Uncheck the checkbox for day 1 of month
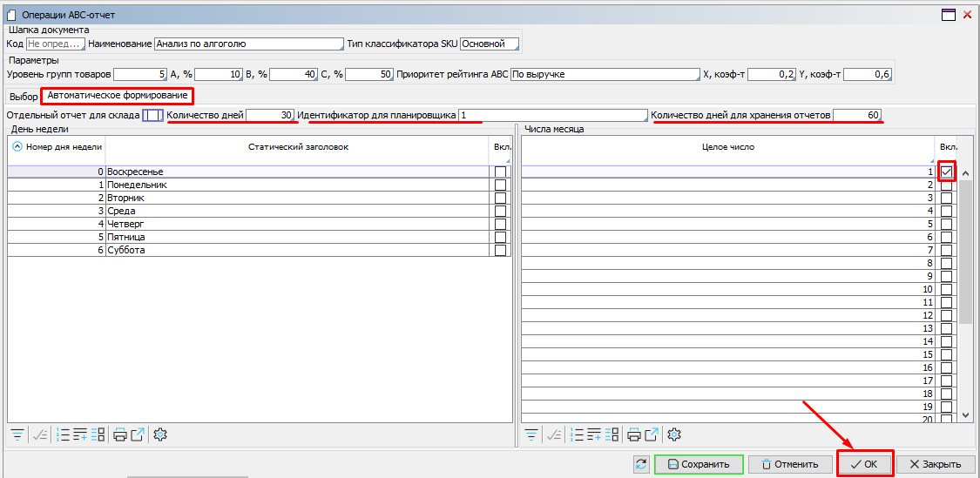 [947, 172]
